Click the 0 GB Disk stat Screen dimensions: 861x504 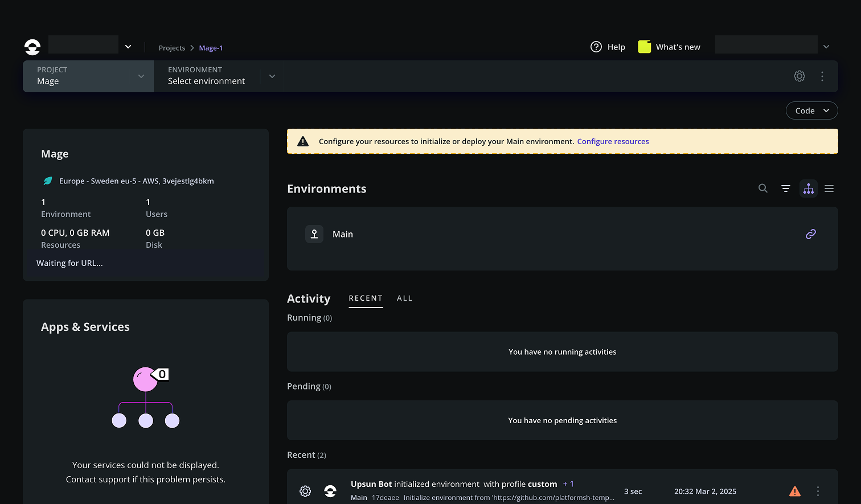(x=155, y=239)
